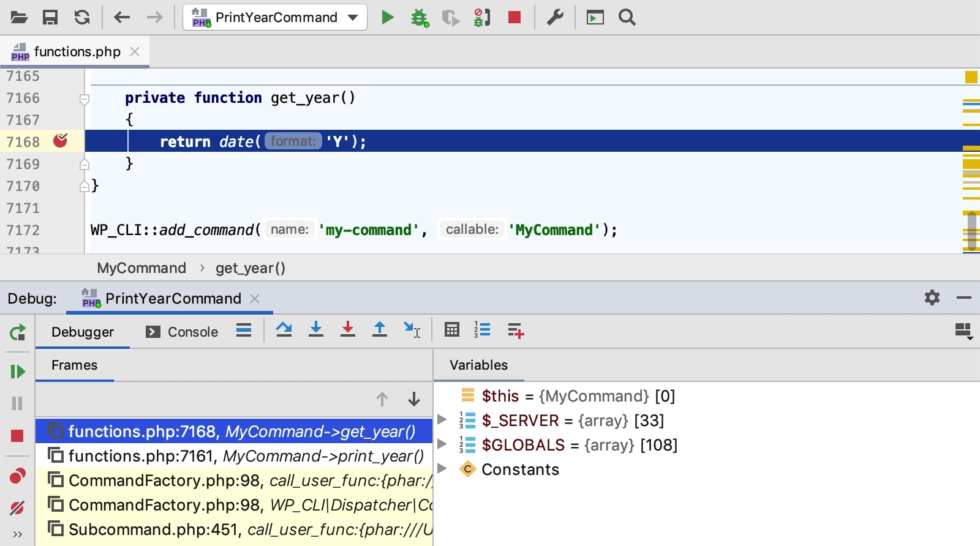Close the PrintYearCommand debug session tab
Viewport: 980px width, 546px height.
[255, 299]
